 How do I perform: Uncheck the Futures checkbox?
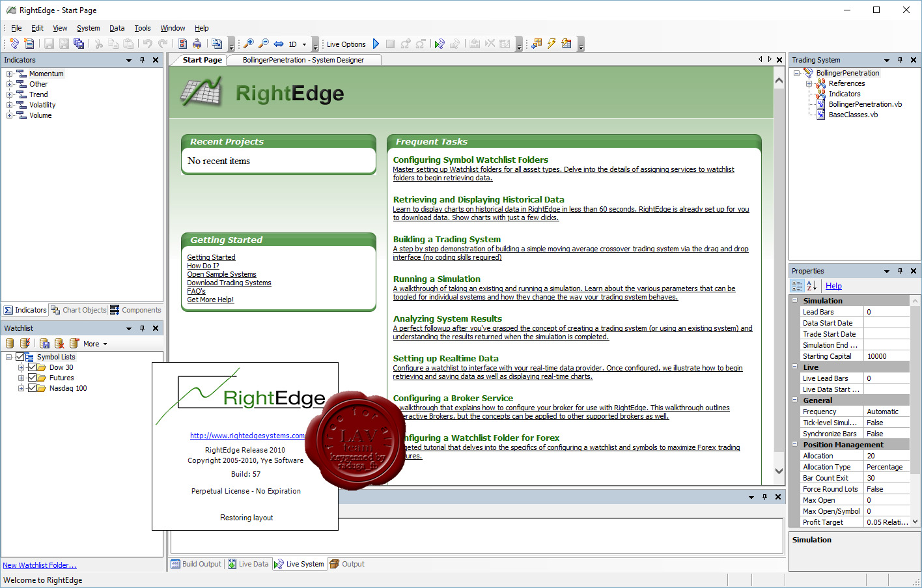point(32,378)
